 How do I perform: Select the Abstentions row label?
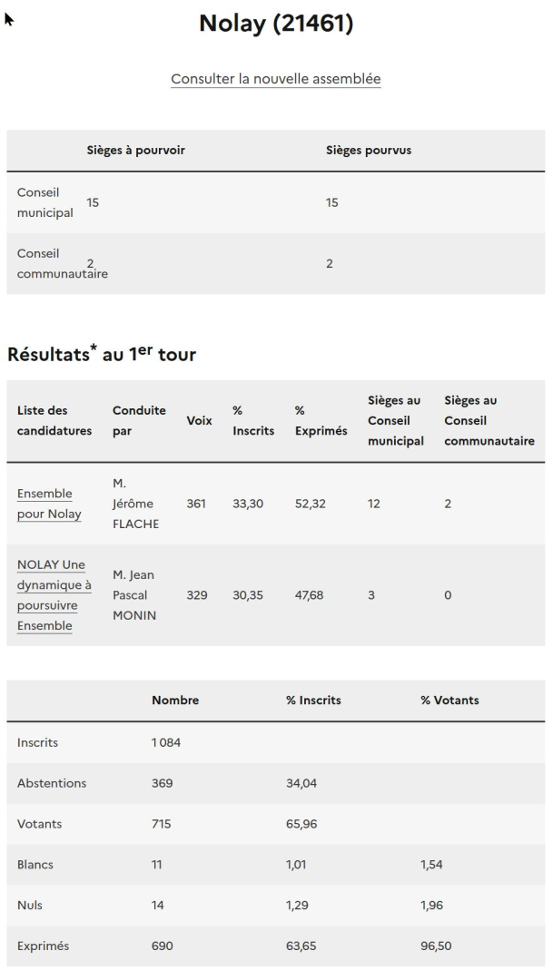51,783
